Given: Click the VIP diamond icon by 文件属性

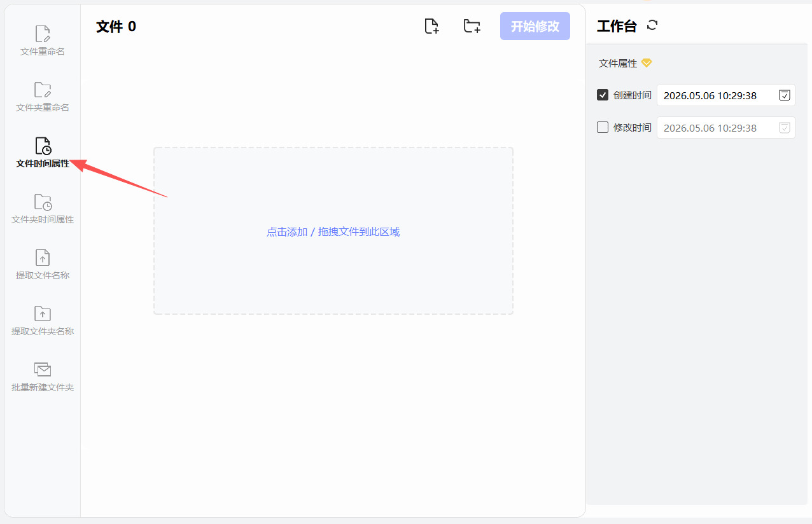Looking at the screenshot, I should tap(647, 63).
